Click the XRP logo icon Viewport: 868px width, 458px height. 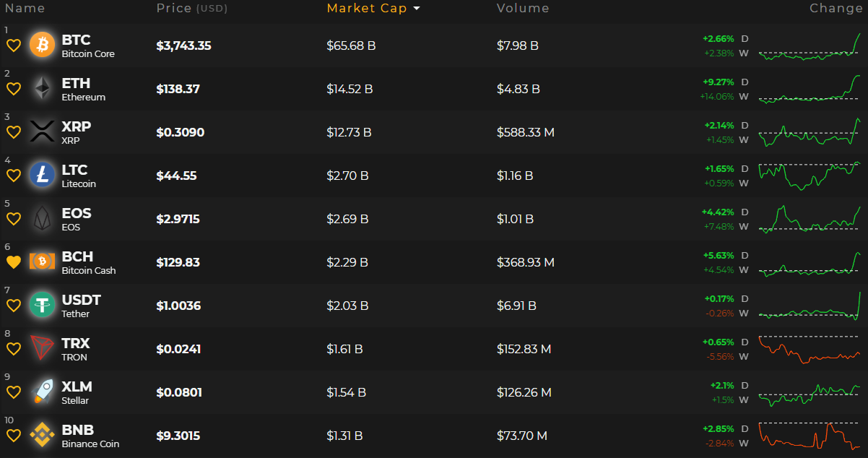[x=42, y=132]
